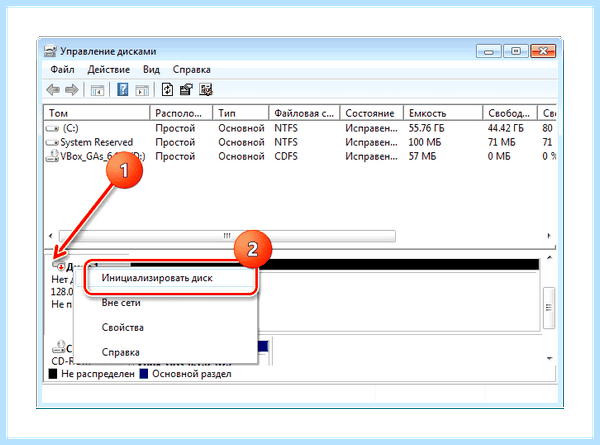Click the drive icon beside System Reserved
600x445 pixels.
52,142
